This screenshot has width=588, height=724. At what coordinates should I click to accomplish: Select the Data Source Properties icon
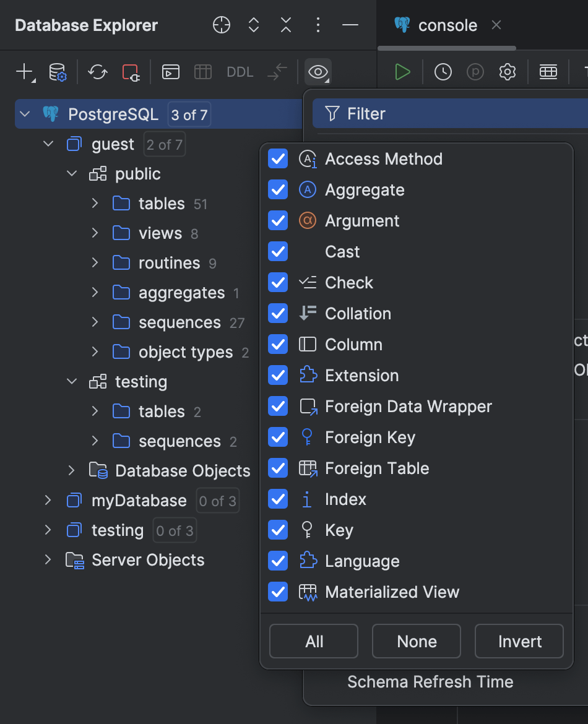click(x=57, y=72)
